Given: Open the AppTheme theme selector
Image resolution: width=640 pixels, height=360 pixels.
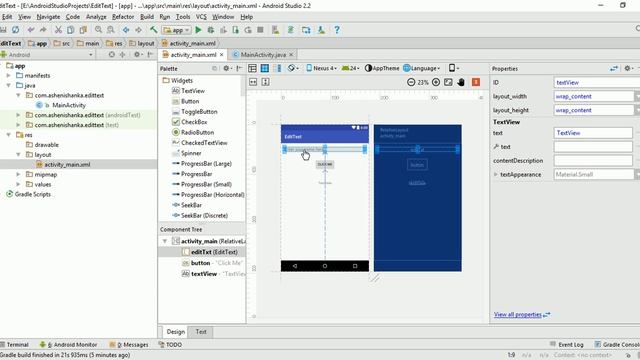Looking at the screenshot, I should [x=382, y=68].
